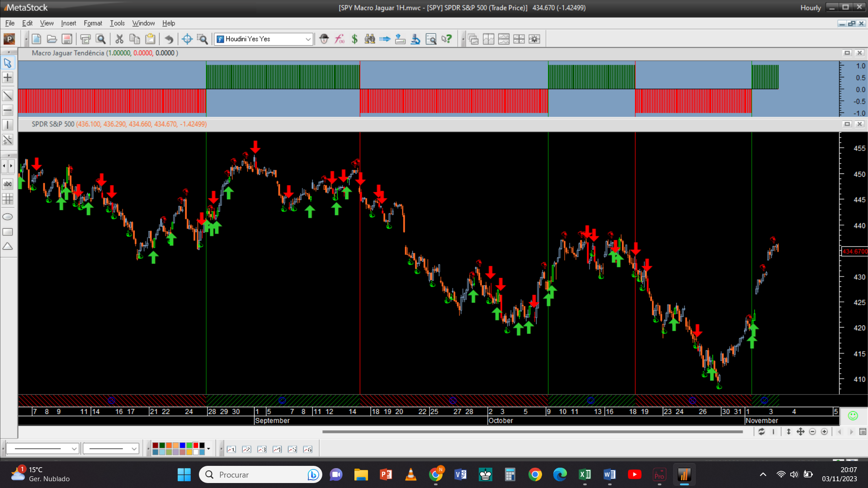Click the Indicator Builder fx icon
This screenshot has width=868, height=488.
pyautogui.click(x=339, y=39)
